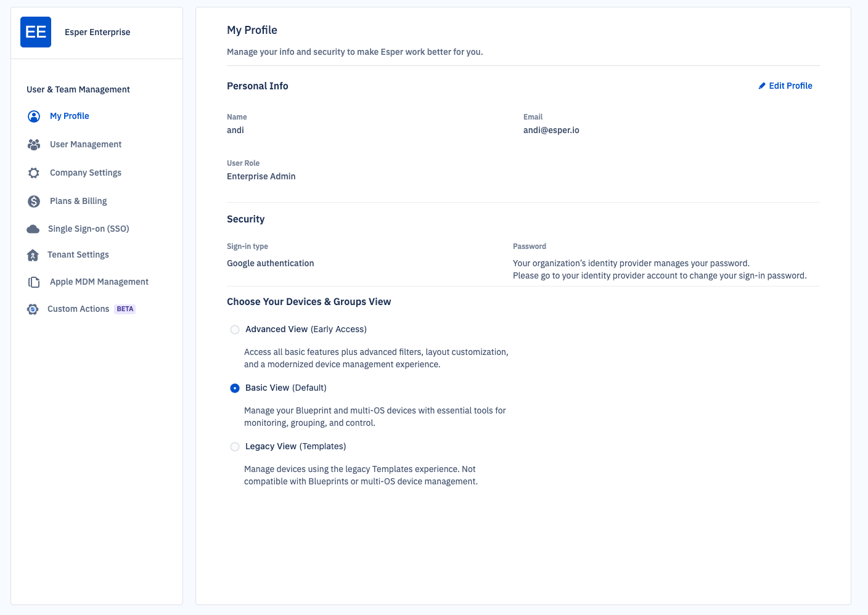Open Tenant Settings from sidebar
868x615 pixels.
[78, 255]
